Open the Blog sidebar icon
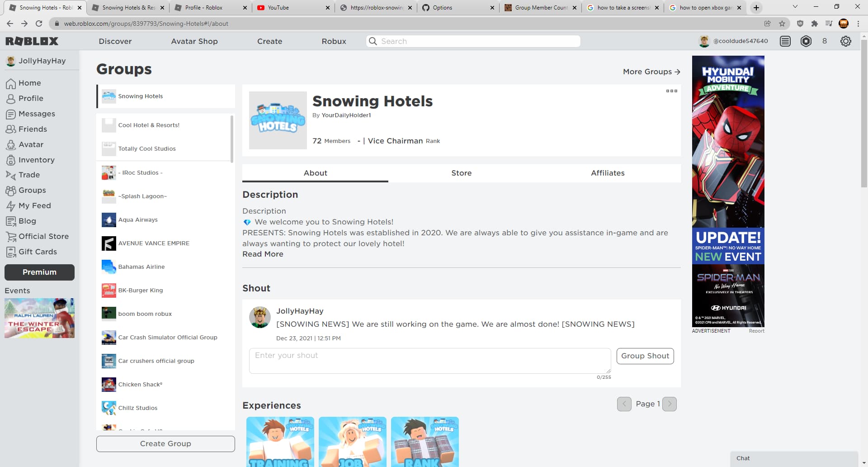The width and height of the screenshot is (868, 467). 11,221
